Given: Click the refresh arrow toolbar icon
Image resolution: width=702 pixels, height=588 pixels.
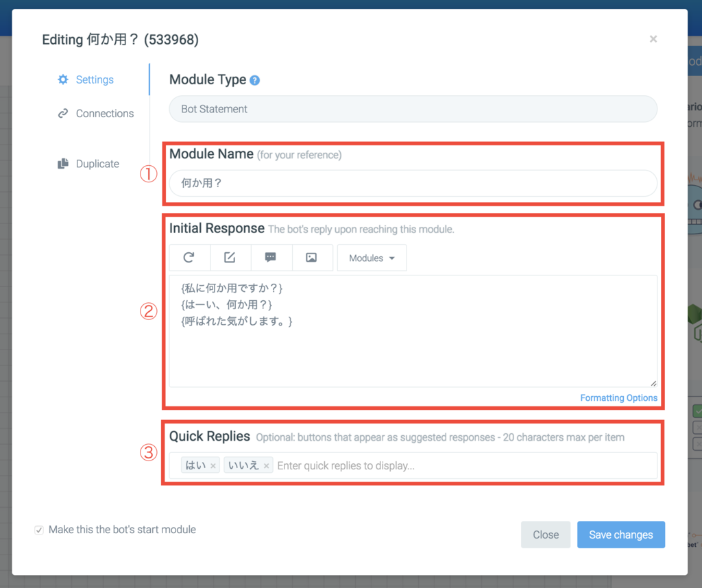Looking at the screenshot, I should click(x=189, y=257).
